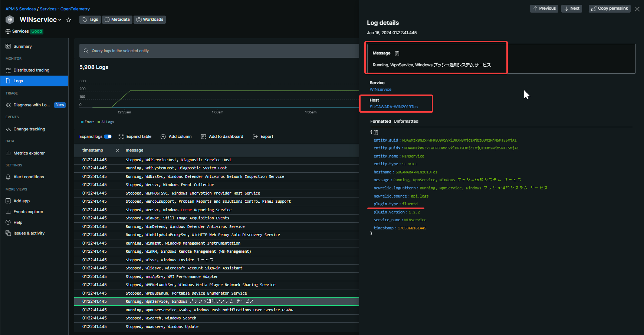This screenshot has width=644, height=335.
Task: Open the Metrics explorer
Action: [x=29, y=153]
